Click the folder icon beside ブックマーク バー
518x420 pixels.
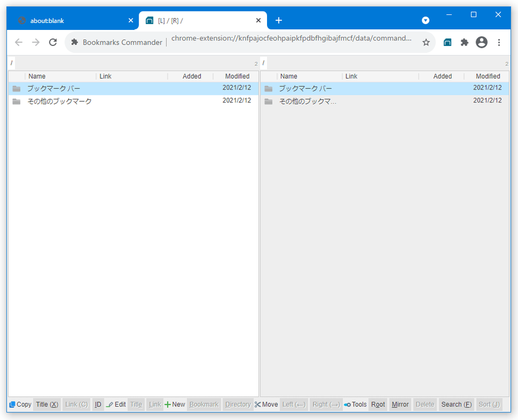click(x=17, y=88)
